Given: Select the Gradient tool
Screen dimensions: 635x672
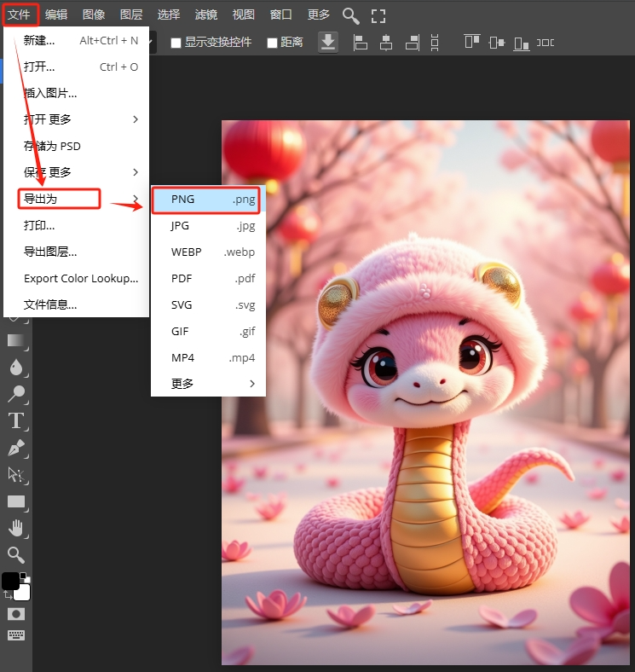Looking at the screenshot, I should point(16,340).
